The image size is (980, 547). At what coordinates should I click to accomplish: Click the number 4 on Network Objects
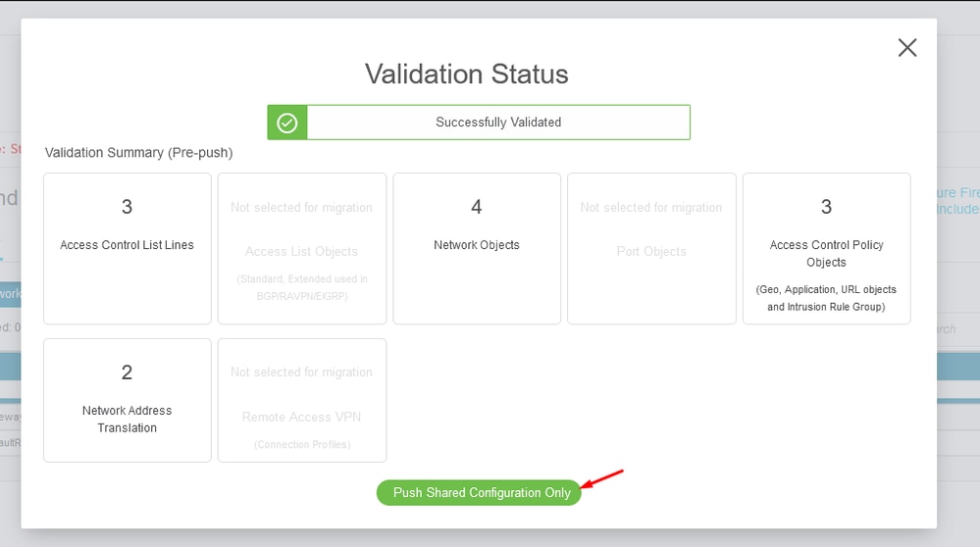tap(476, 207)
